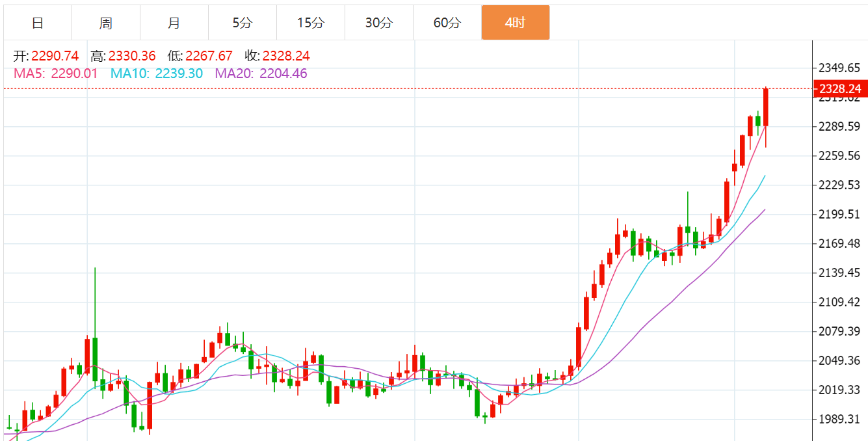Viewport: 868px width, 441px height.
Task: Click the 2349.65 price axis label
Action: [x=839, y=68]
